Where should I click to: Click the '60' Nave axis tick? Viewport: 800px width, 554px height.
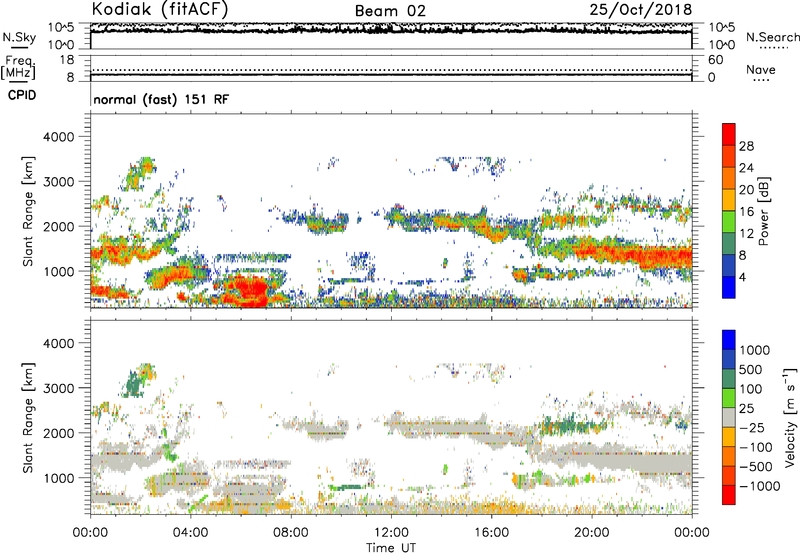(x=715, y=60)
